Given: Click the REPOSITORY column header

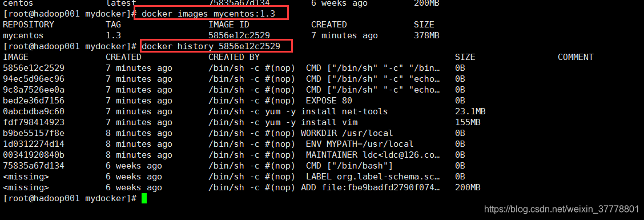Looking at the screenshot, I should [x=29, y=25].
